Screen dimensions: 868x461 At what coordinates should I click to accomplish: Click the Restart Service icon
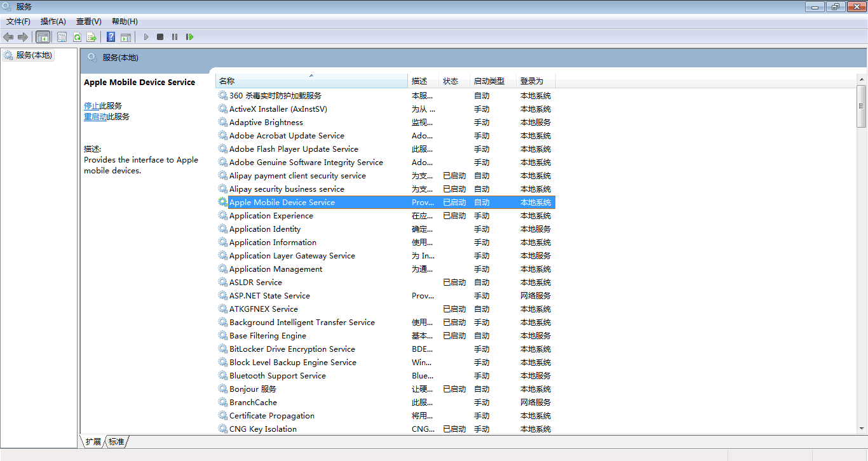189,37
